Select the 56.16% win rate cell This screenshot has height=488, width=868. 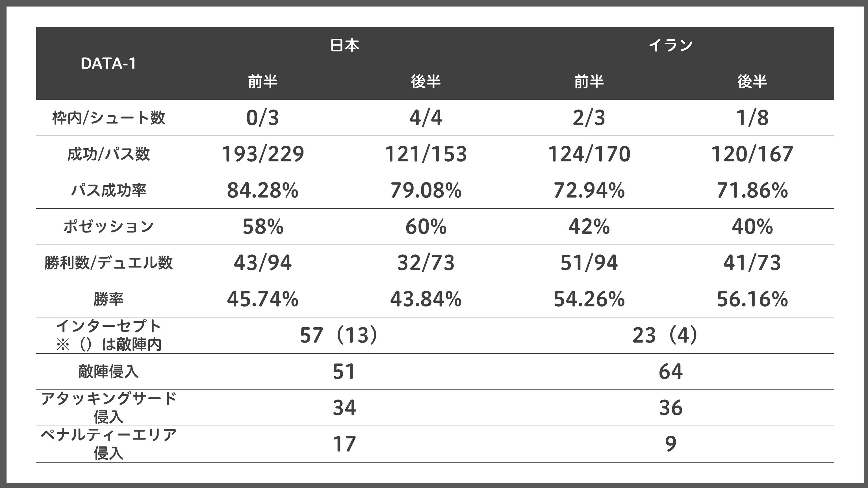coord(752,299)
